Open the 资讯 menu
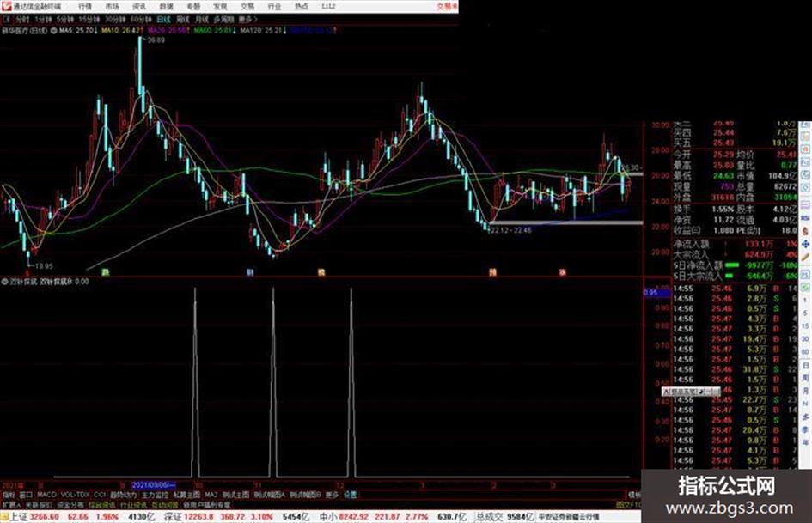Image resolution: width=812 pixels, height=523 pixels. pos(139,6)
